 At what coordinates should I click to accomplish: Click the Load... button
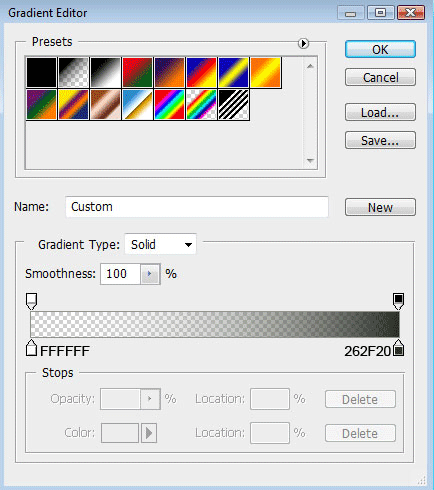[380, 112]
